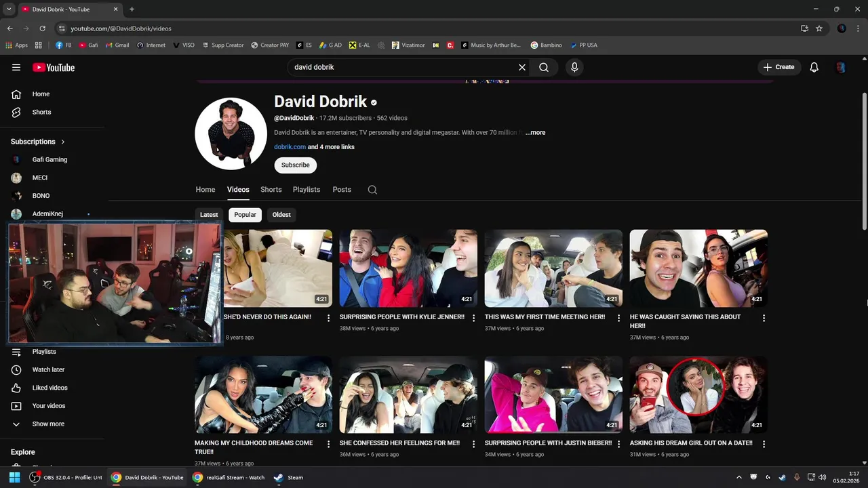Viewport: 868px width, 488px height.
Task: Open the account avatar menu in YouTube
Action: (x=841, y=67)
